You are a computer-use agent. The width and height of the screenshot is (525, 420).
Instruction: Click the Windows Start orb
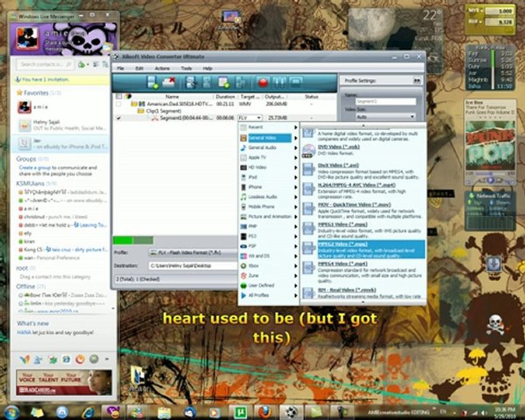click(x=12, y=412)
